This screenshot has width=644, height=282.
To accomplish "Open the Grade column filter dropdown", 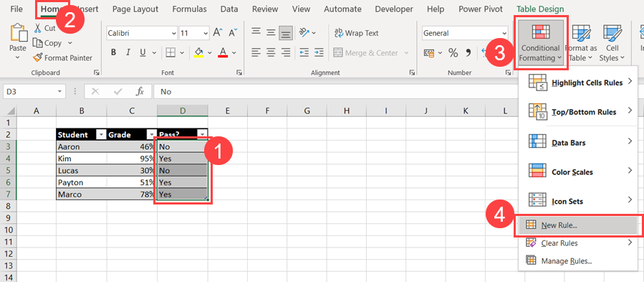I will [152, 135].
